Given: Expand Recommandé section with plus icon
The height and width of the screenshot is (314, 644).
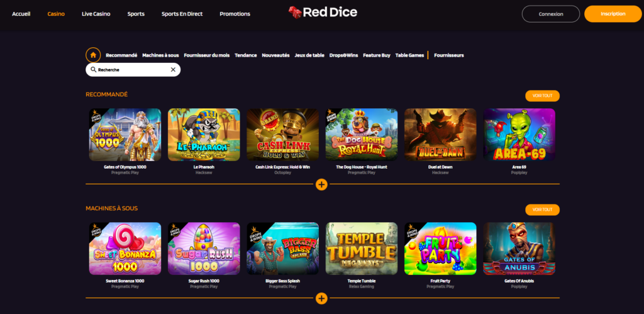Looking at the screenshot, I should [321, 184].
